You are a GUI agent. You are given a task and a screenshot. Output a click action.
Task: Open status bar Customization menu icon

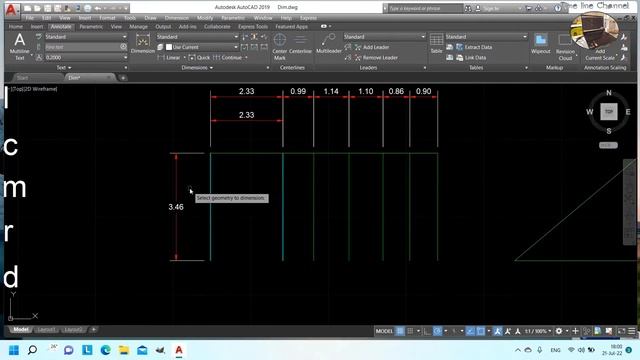click(631, 331)
